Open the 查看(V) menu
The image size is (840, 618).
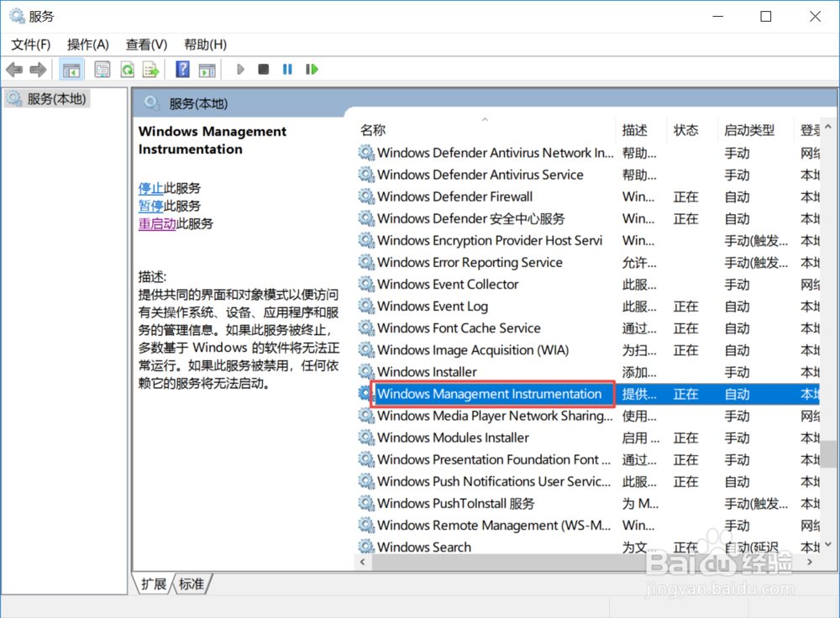(146, 45)
